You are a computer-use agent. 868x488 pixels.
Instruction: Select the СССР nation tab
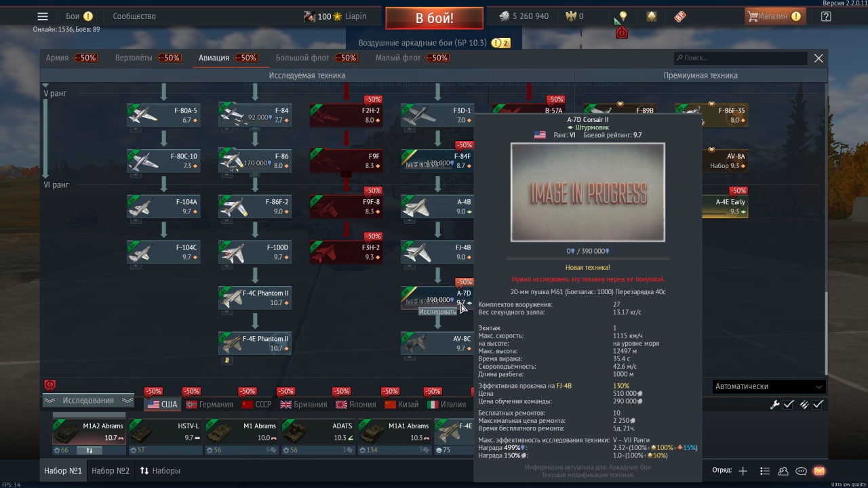point(256,404)
